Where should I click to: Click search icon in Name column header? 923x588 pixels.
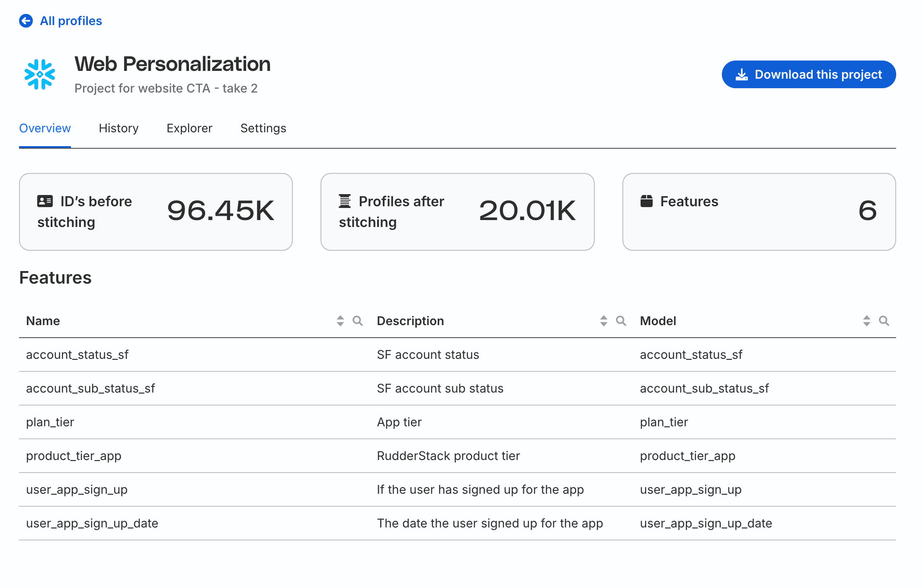pyautogui.click(x=358, y=321)
